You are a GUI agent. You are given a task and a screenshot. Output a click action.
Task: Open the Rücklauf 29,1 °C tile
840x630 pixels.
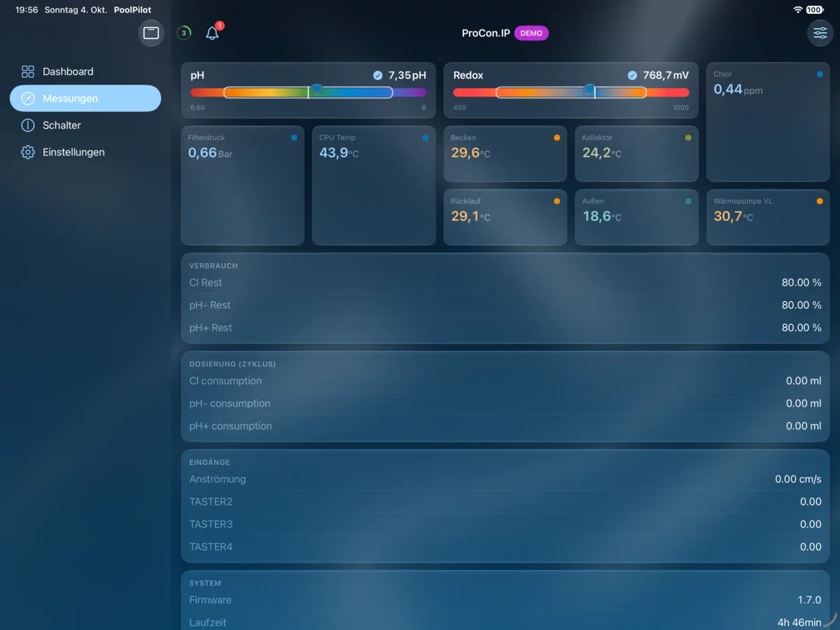[x=505, y=217]
